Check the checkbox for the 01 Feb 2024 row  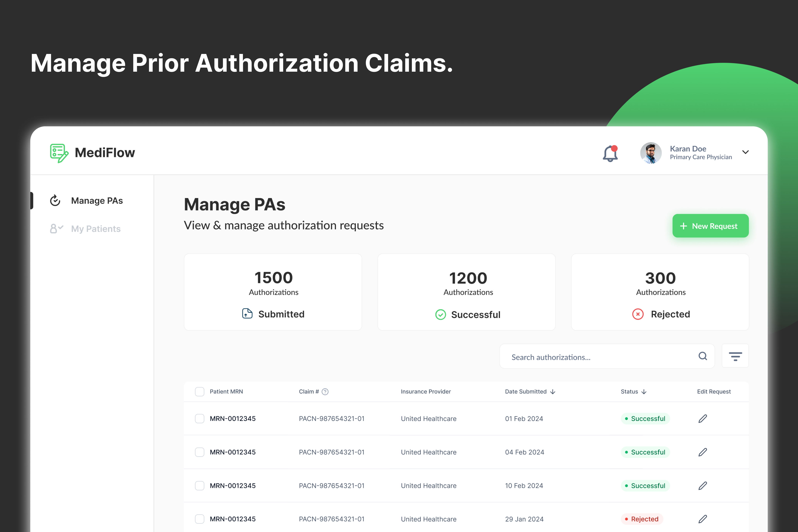click(199, 418)
